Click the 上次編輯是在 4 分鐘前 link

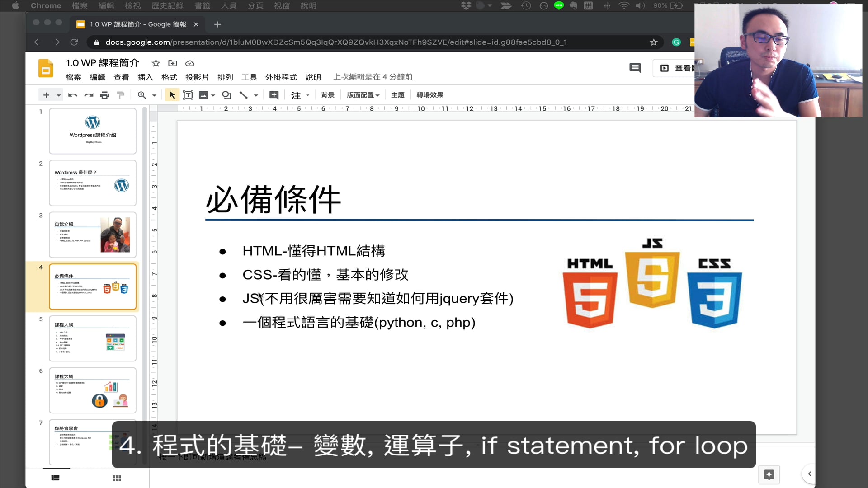point(373,76)
